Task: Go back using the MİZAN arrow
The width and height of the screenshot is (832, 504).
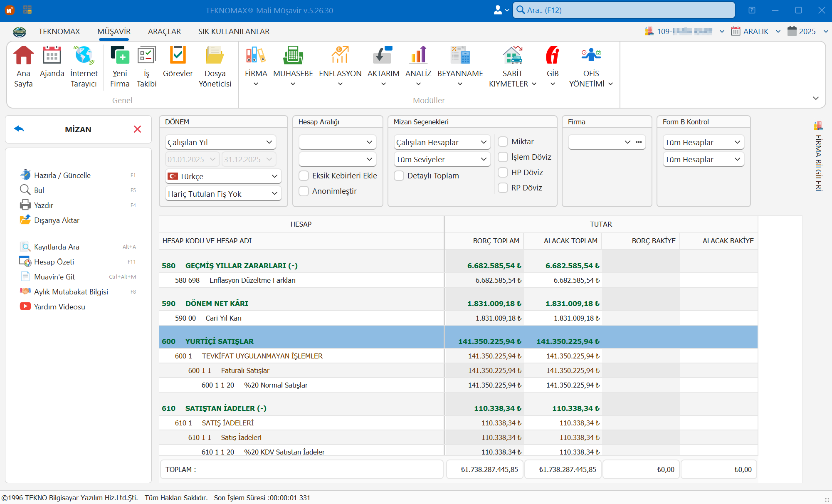Action: 19,129
